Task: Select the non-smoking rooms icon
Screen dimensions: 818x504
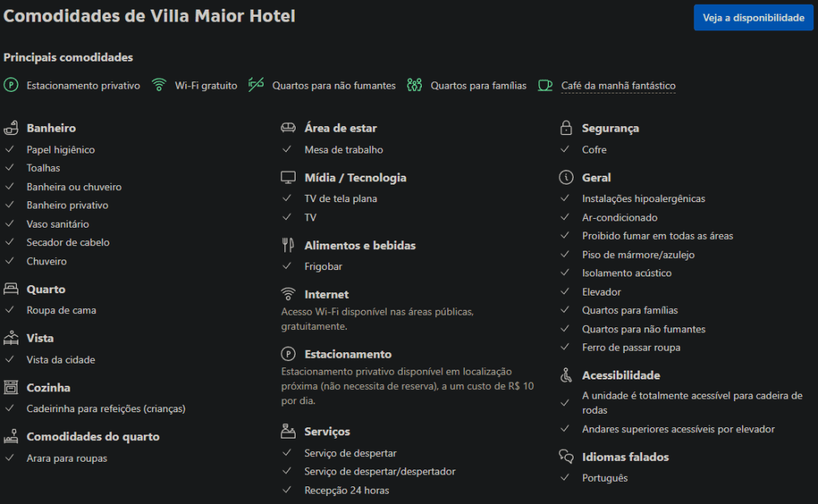Action: click(x=256, y=85)
